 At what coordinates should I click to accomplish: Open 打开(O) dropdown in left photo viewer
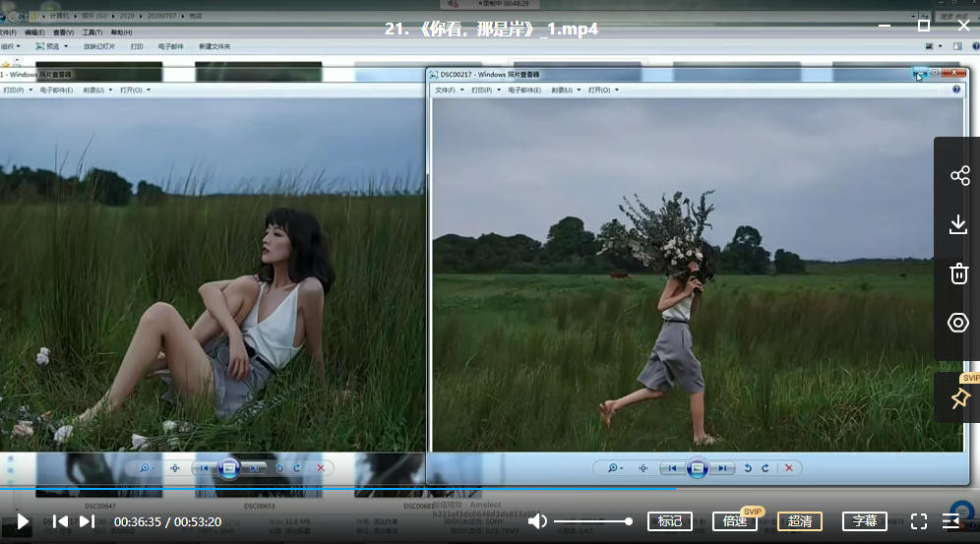point(135,90)
